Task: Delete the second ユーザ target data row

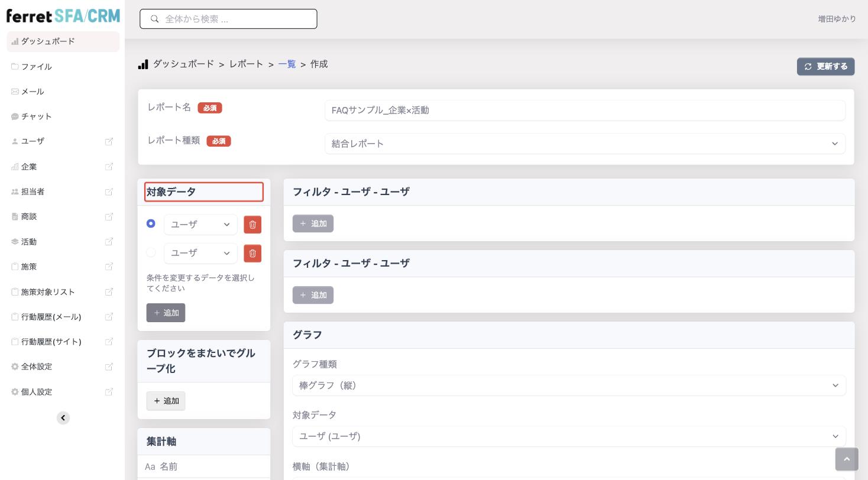Action: click(x=252, y=253)
